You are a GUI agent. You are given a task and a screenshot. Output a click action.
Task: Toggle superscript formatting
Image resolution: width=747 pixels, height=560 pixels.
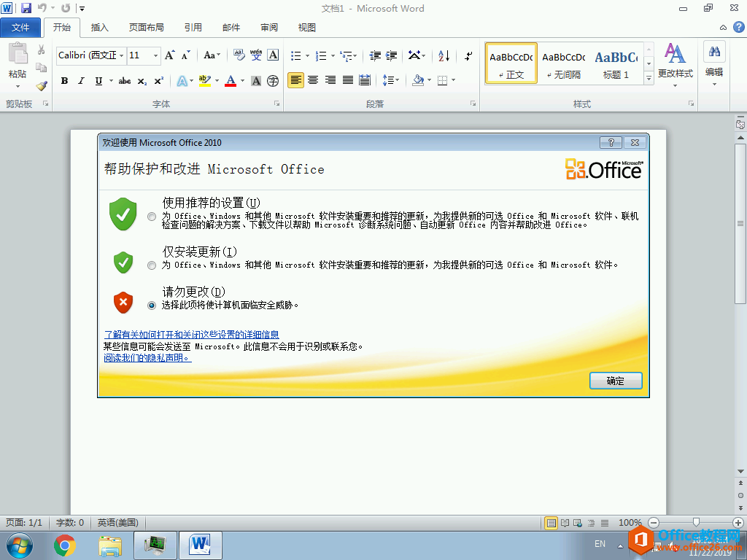point(158,81)
